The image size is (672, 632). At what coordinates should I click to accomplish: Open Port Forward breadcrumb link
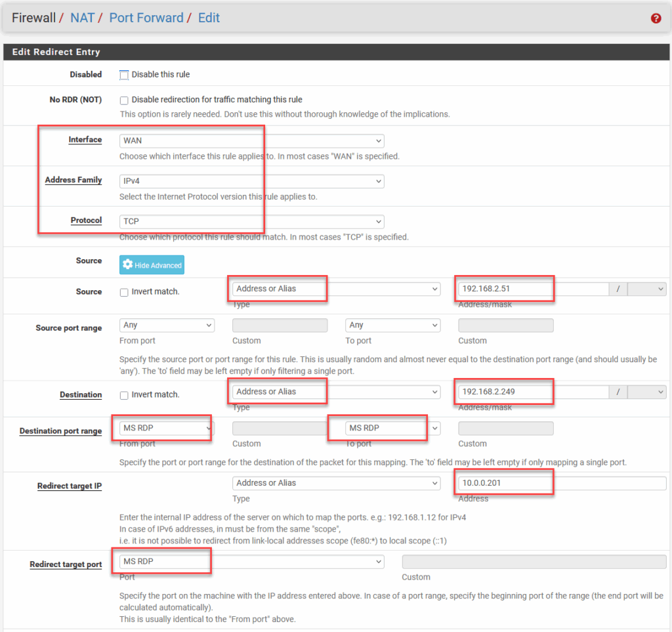(x=146, y=18)
